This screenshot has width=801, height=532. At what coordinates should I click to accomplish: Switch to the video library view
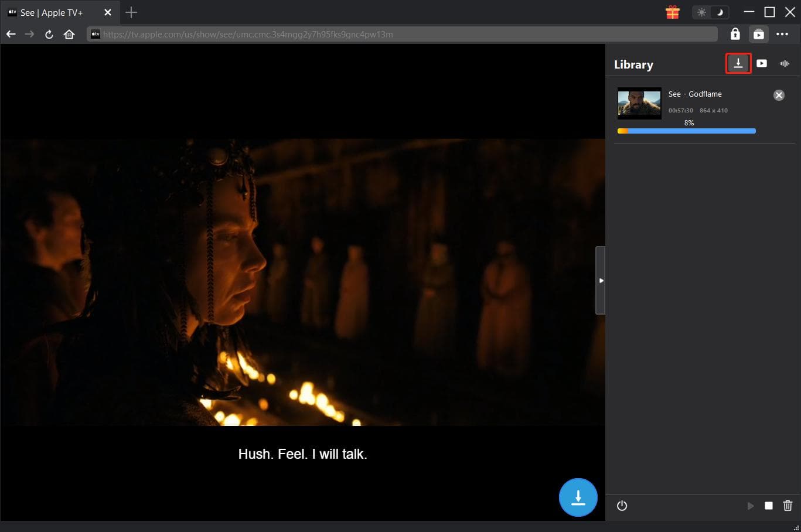click(761, 63)
